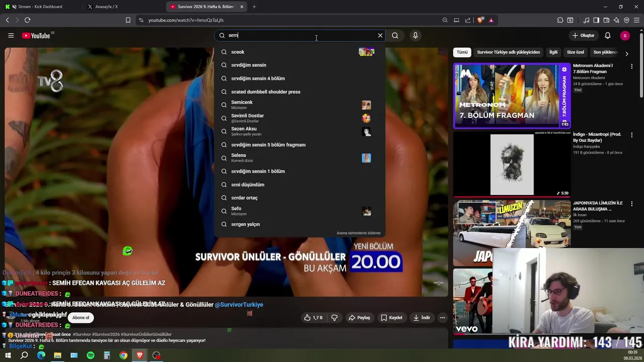The height and width of the screenshot is (362, 644).
Task: Open OBS Studio from the taskbar
Action: pos(156,355)
